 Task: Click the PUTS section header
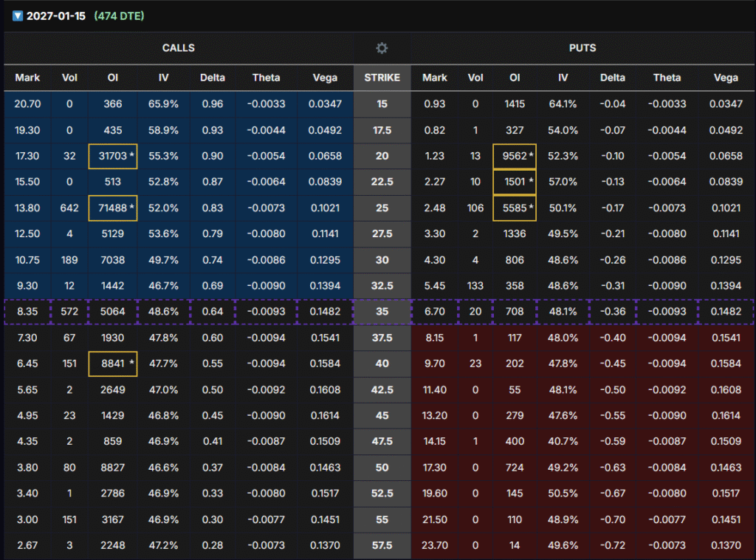(582, 48)
